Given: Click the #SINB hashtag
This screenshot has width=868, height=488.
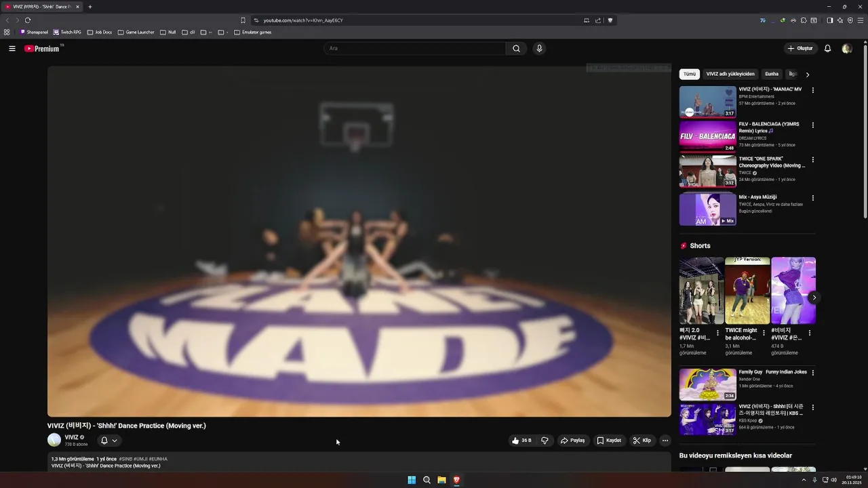Looking at the screenshot, I should point(125,459).
